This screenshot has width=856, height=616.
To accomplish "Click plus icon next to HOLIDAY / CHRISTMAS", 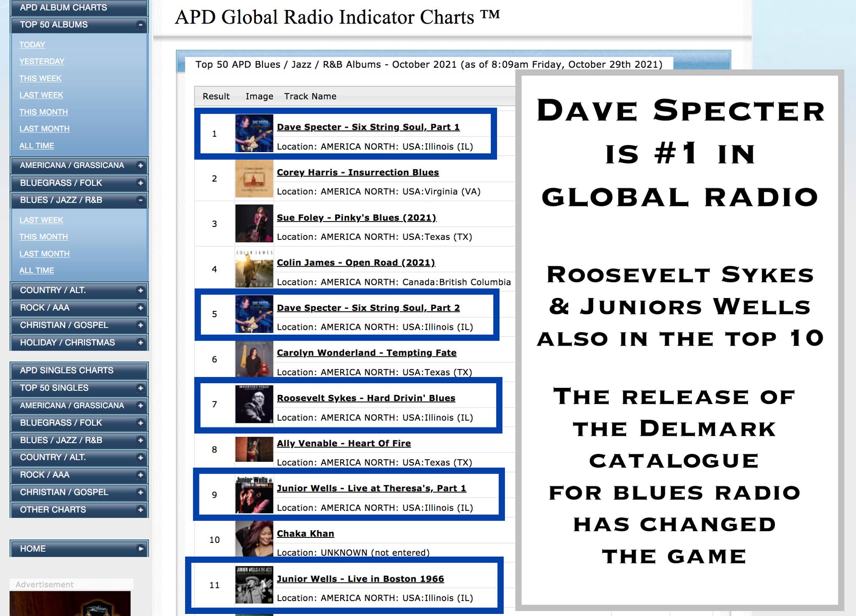I will 140,343.
